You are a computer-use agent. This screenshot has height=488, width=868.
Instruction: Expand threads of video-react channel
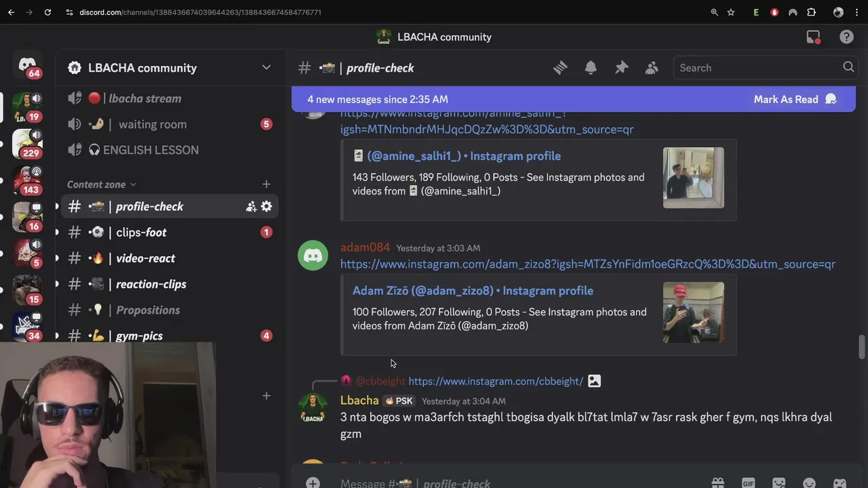[57, 258]
